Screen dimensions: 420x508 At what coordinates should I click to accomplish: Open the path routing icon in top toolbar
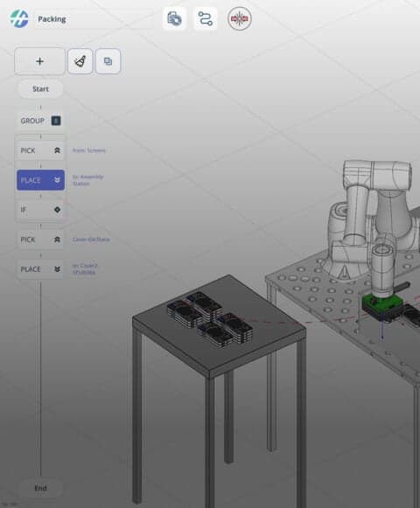(206, 18)
